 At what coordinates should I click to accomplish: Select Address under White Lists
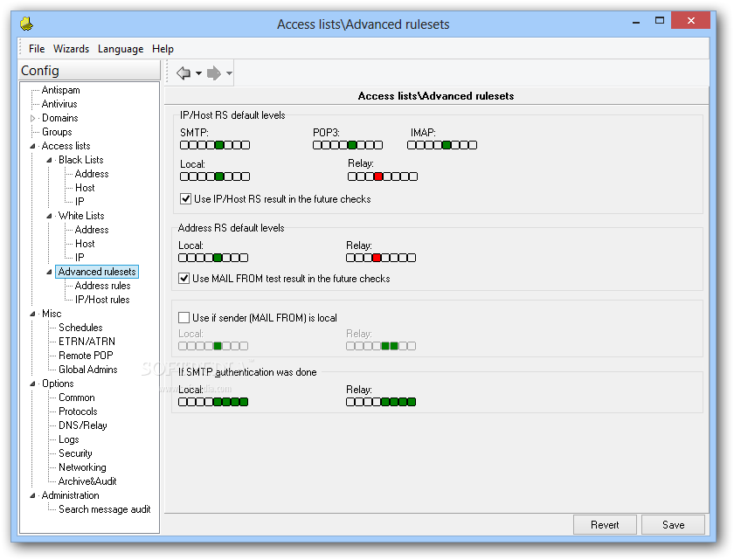[92, 230]
